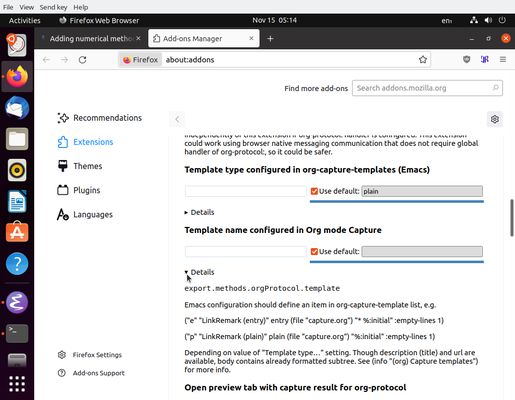Uncheck Use default for Template type

tap(314, 191)
